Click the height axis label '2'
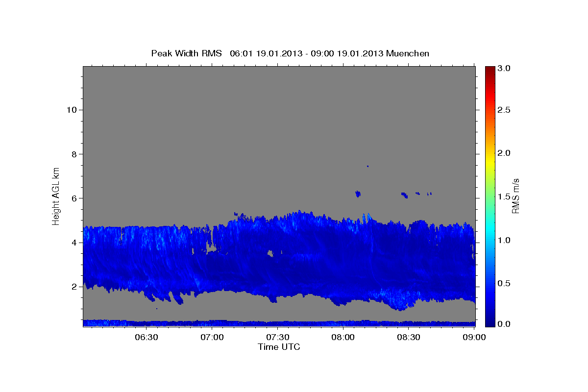 (x=73, y=287)
